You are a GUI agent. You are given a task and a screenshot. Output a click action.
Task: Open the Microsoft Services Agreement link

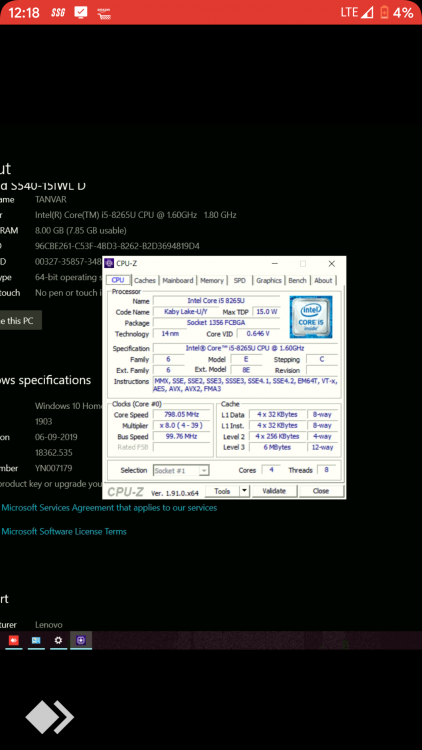tap(109, 508)
